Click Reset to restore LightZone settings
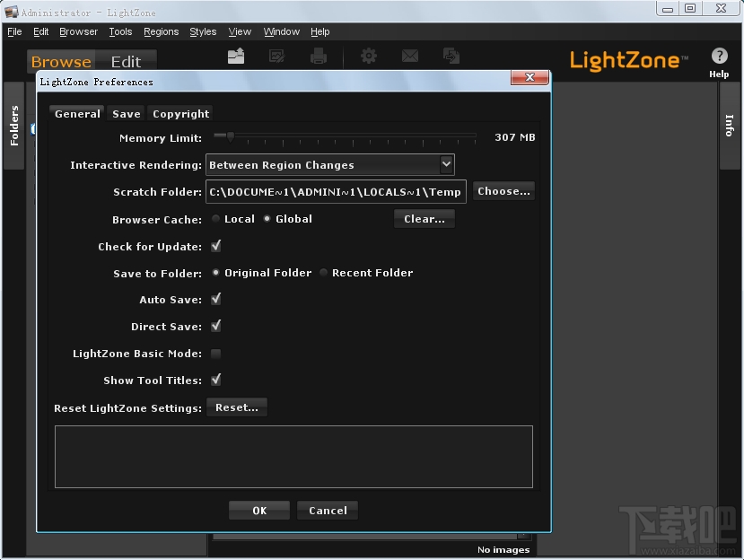 click(236, 407)
